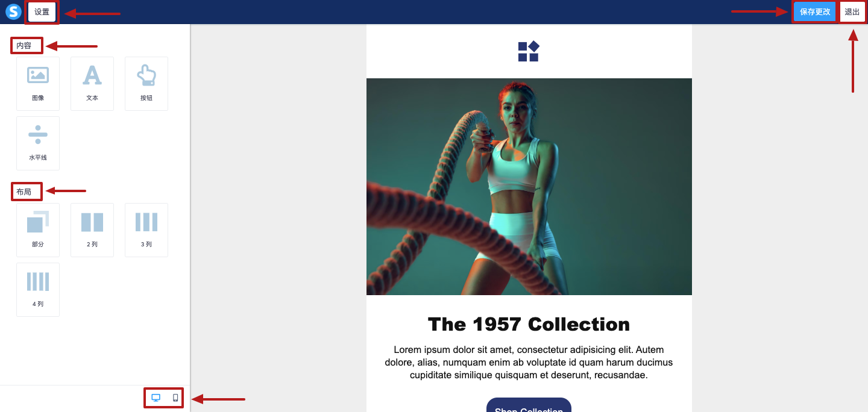The image size is (868, 412).
Task: Select the battle rope hero image
Action: (x=529, y=187)
